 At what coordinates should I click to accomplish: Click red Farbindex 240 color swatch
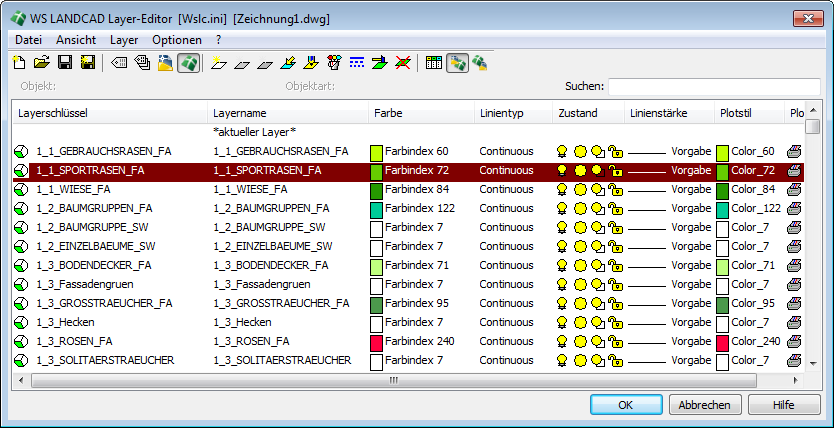tap(377, 342)
